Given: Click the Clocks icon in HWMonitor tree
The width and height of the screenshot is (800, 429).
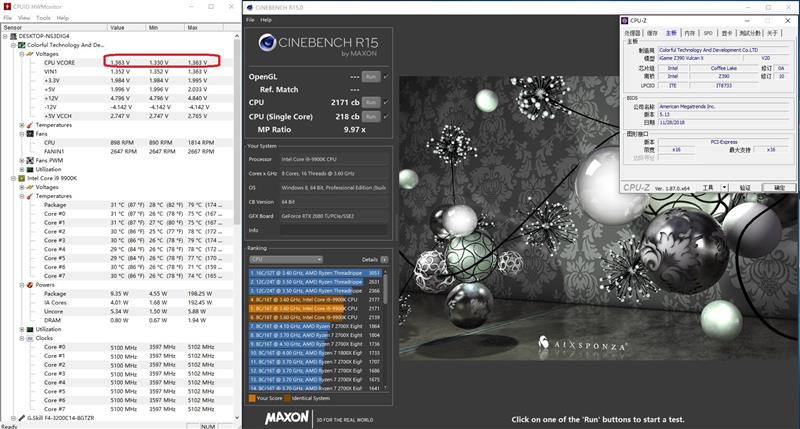Looking at the screenshot, I should tap(30, 338).
